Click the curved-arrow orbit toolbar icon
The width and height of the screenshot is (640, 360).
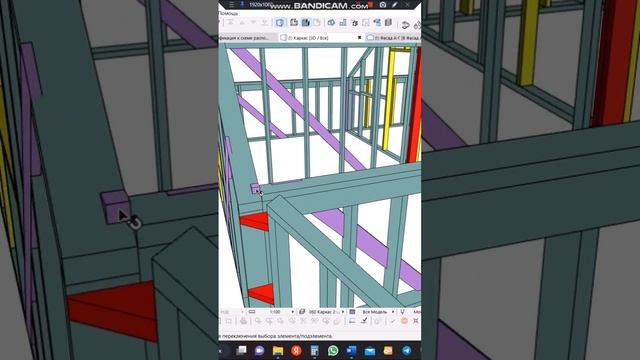[x=405, y=25]
